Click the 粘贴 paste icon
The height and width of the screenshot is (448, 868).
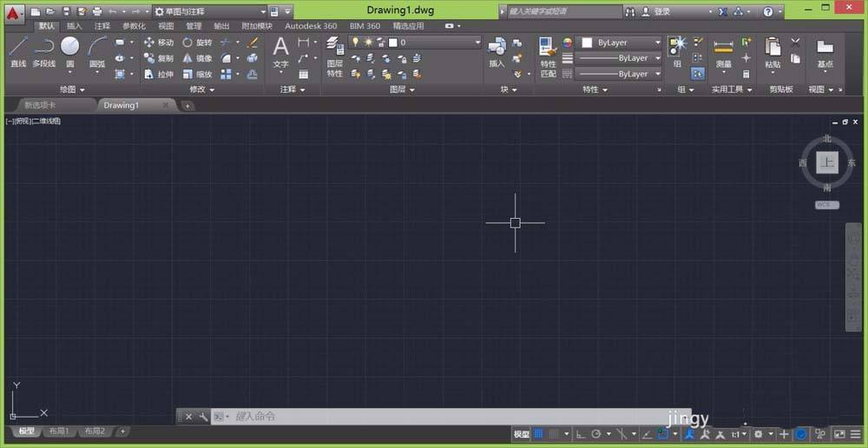click(x=773, y=56)
